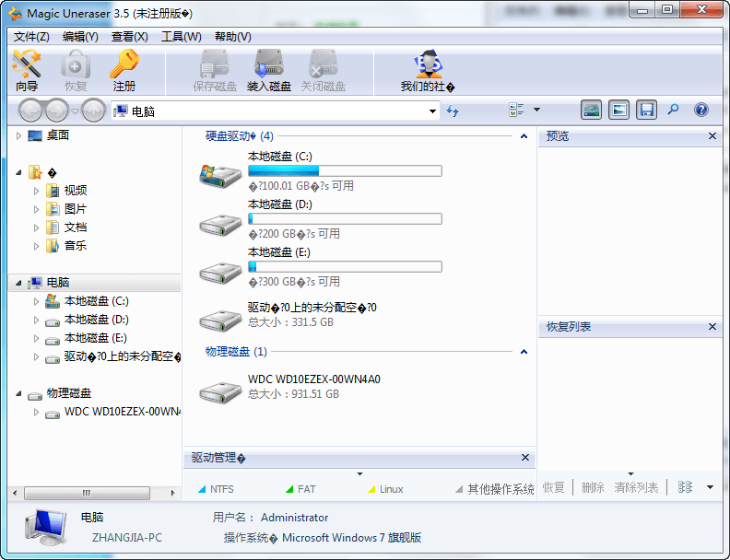
Task: Collapse the 硬盘驱动 (4) group
Action: 524,136
